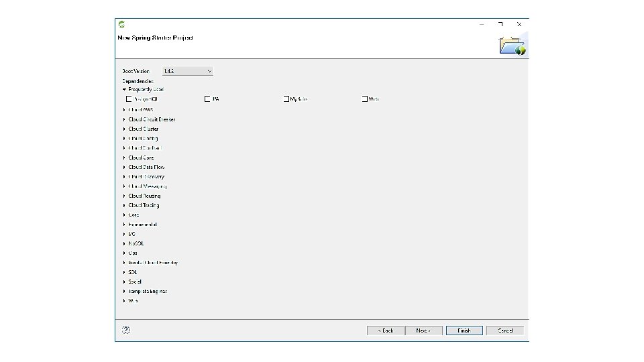This screenshot has height=362, width=644.
Task: Expand the Cloud Messaging section
Action: 124,186
